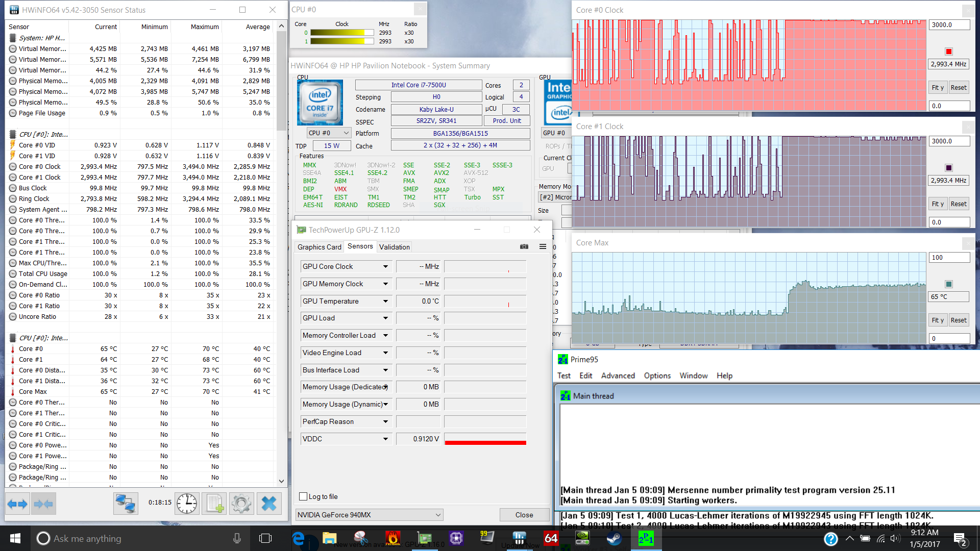
Task: Open the GPU Core Clock sensor dropdown
Action: click(x=385, y=266)
